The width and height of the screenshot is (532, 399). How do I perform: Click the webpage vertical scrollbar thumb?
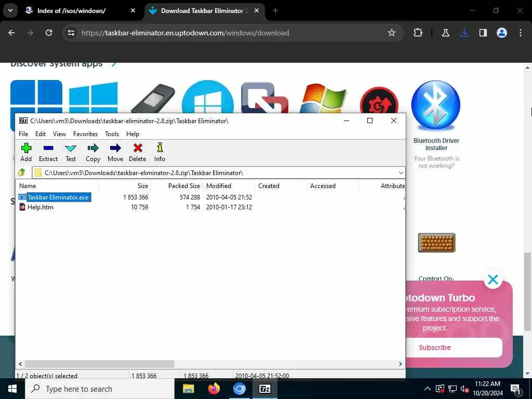point(527,291)
